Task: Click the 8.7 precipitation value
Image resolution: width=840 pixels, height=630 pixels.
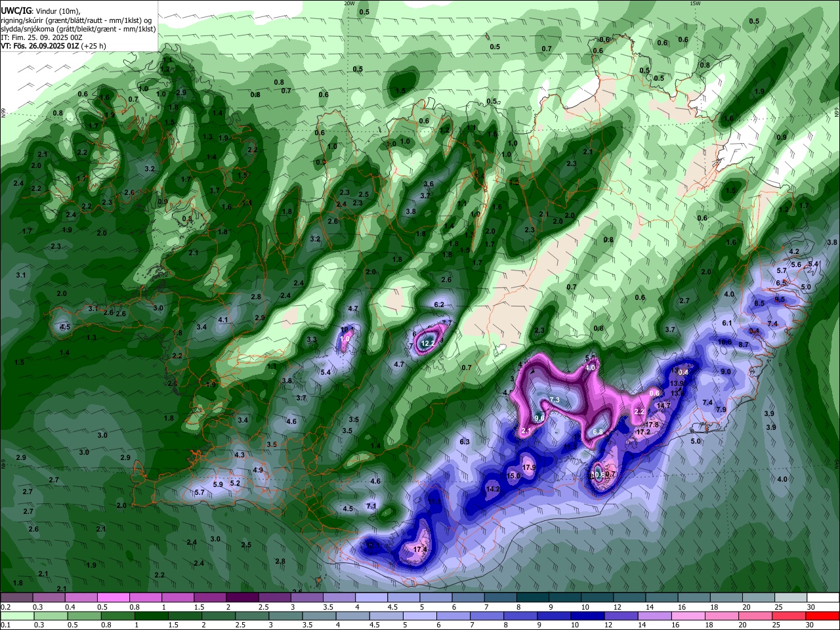Action: coord(744,345)
